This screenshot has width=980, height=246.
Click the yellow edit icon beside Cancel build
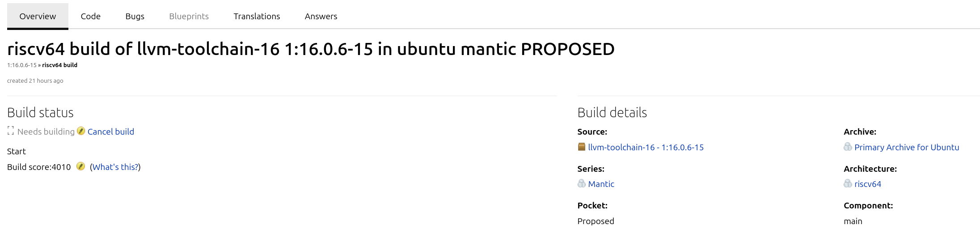81,131
